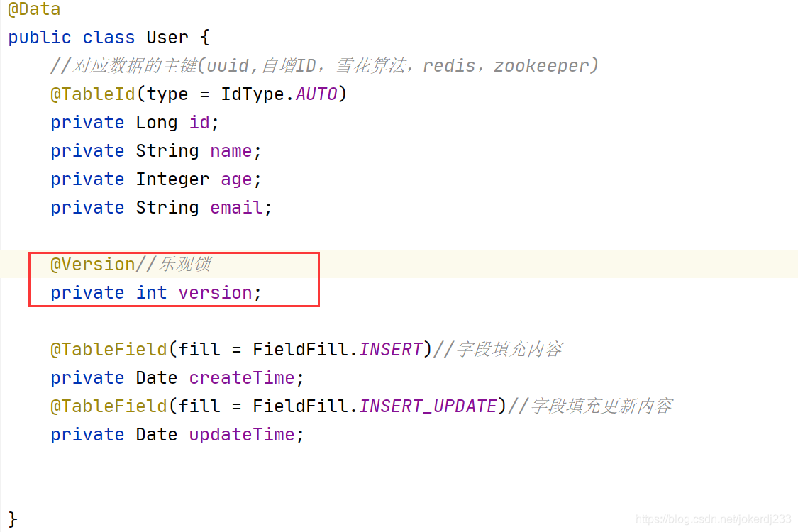Screen dimensions: 798x532
Task: Click the primary key comment line
Action: [324, 66]
